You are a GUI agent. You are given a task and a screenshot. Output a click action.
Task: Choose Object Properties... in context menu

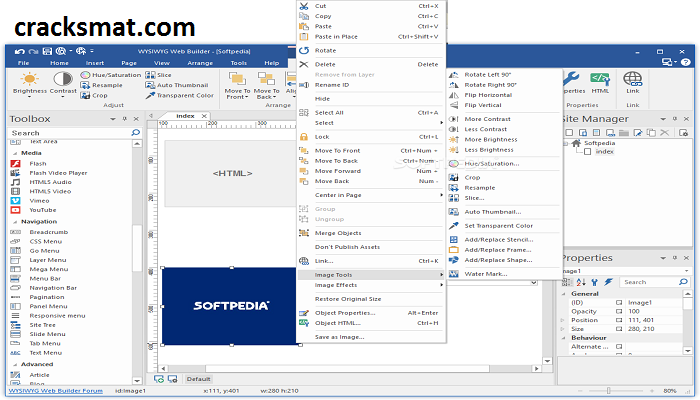point(371,313)
